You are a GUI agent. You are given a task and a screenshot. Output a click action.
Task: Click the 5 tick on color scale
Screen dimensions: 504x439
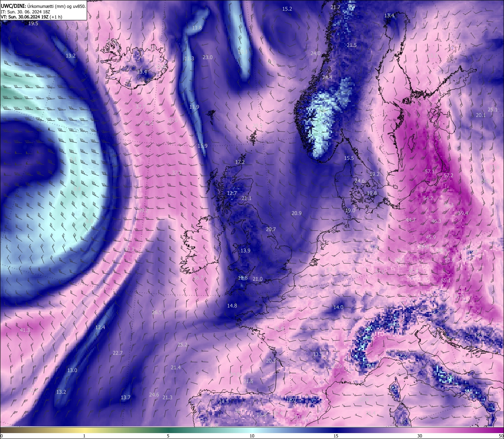click(x=168, y=436)
